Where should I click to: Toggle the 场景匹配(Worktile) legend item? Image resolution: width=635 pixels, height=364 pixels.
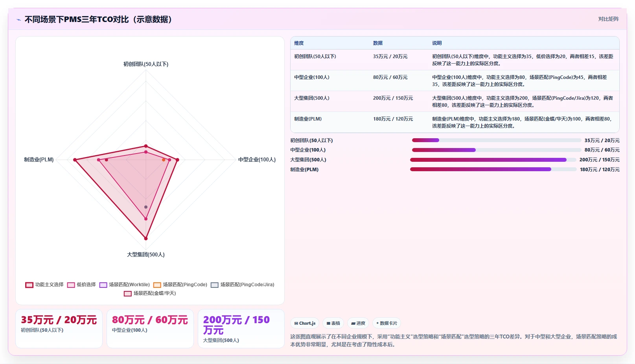pyautogui.click(x=125, y=285)
